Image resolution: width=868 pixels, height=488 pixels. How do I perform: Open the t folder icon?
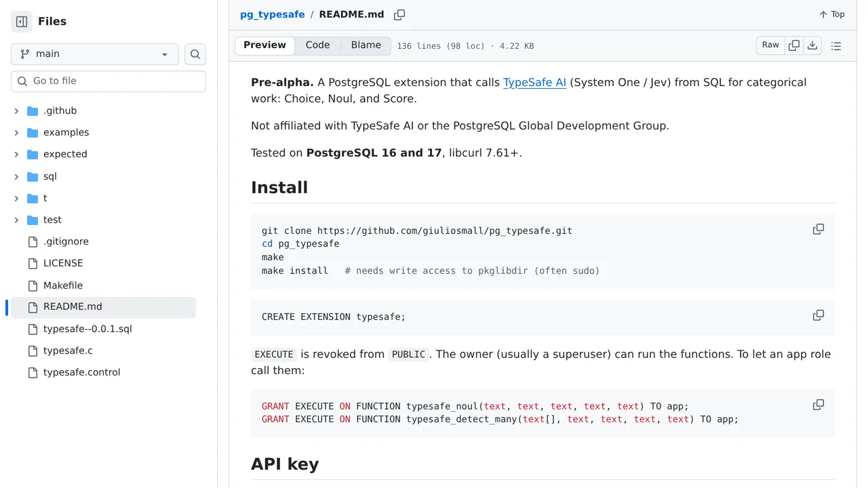(x=33, y=198)
